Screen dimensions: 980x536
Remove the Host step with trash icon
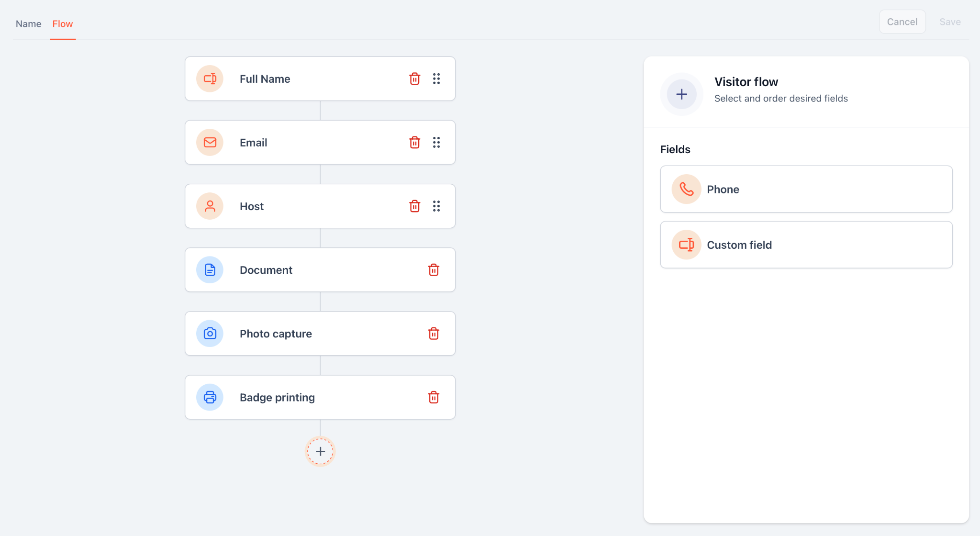pos(414,206)
